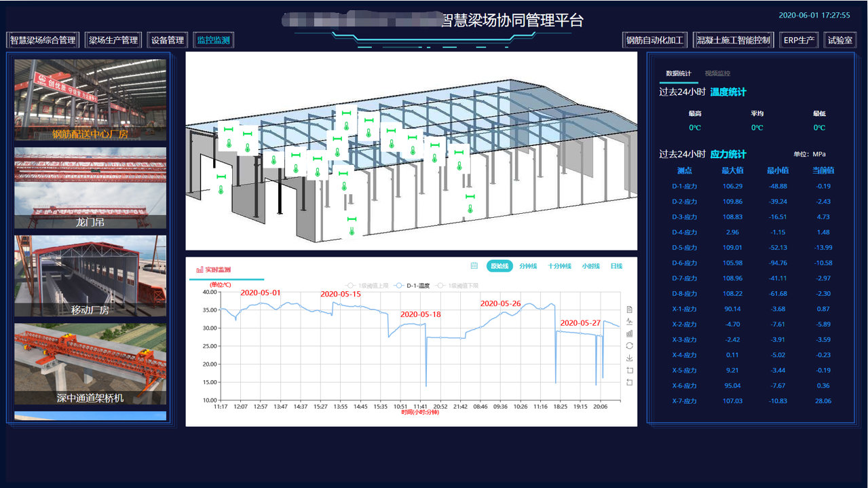
Task: Select the 梁场生产管理 menu
Action: click(113, 40)
